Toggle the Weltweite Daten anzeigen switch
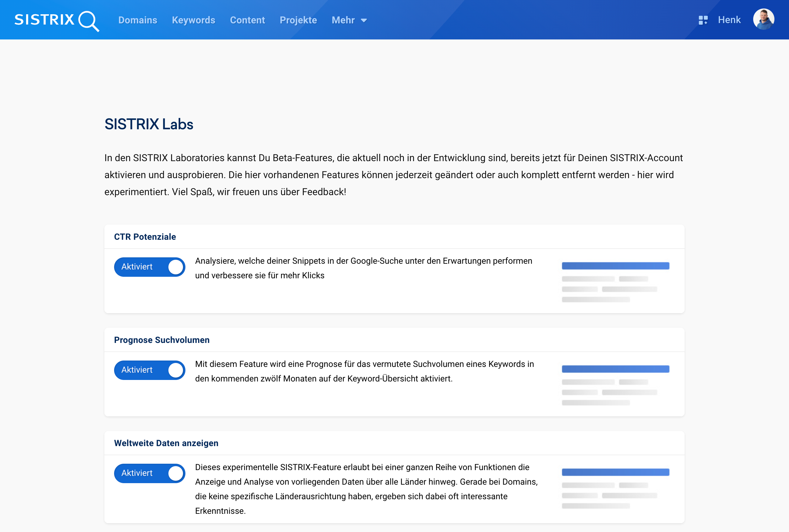This screenshot has width=789, height=532. (x=150, y=473)
